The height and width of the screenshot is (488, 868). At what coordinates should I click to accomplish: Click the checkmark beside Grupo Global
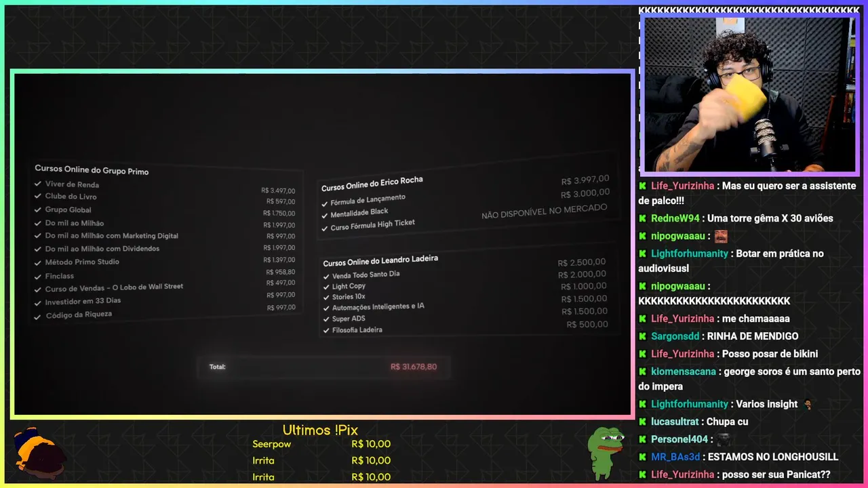38,209
